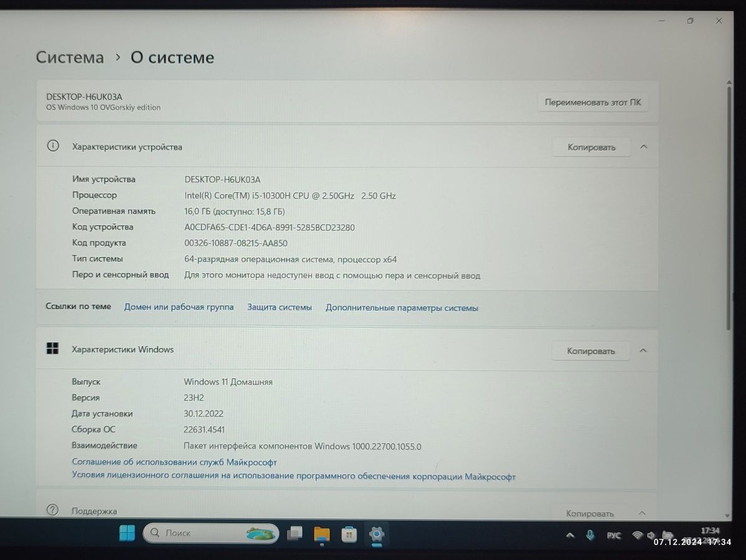Open Task View from the taskbar
Screen dimensions: 746x560
coord(295,533)
